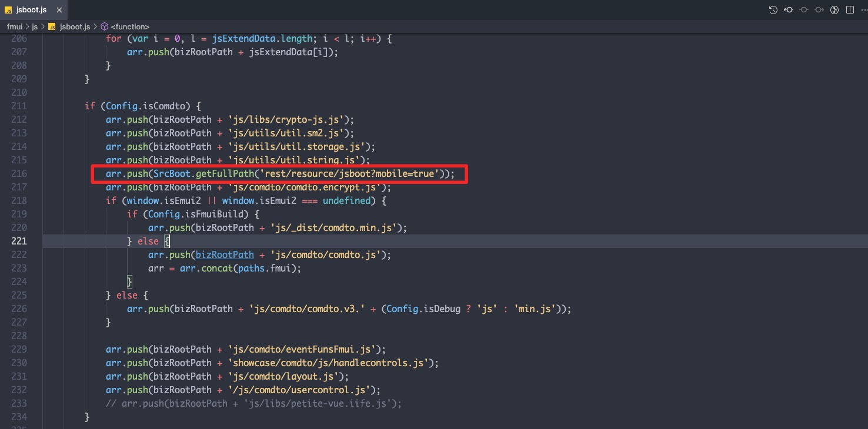The width and height of the screenshot is (868, 429).
Task: Click the purple cube symbol icon
Action: coord(104,26)
